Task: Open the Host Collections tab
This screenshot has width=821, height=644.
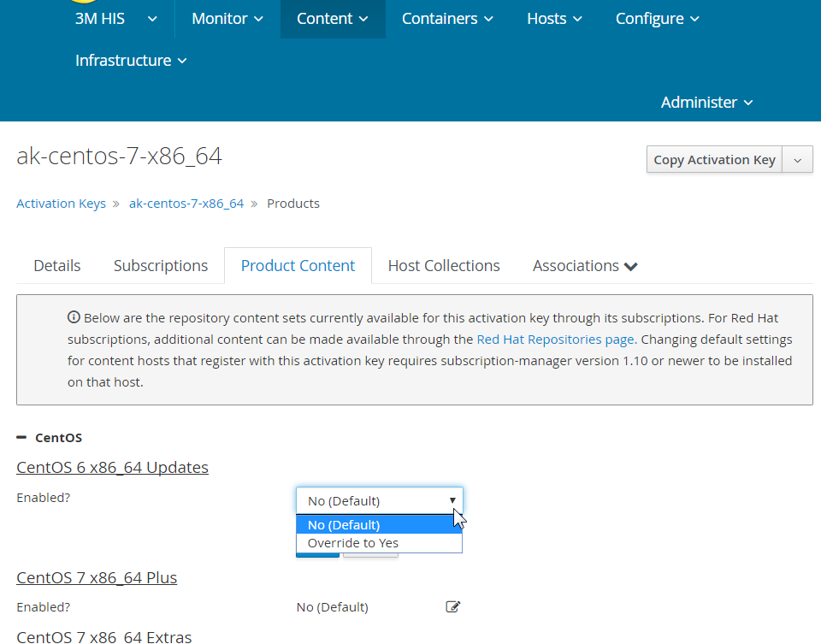Action: (444, 265)
